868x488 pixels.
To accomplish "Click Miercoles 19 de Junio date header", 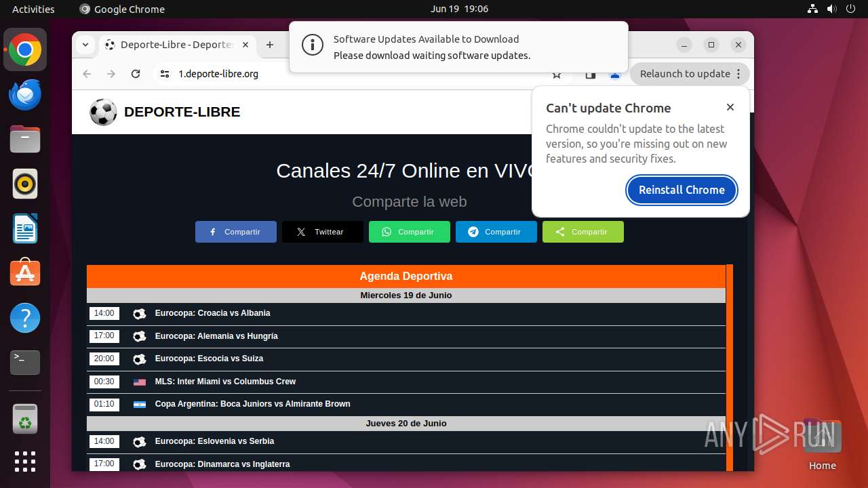I will [406, 296].
